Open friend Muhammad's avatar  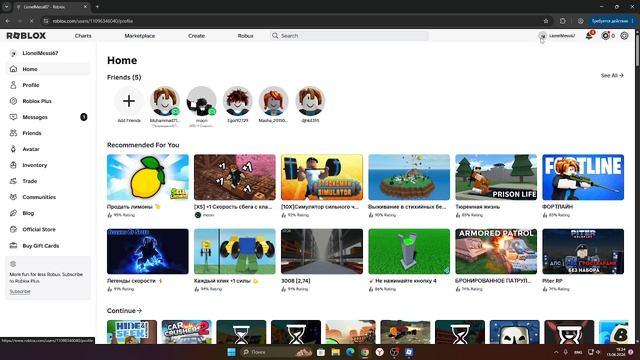point(165,101)
